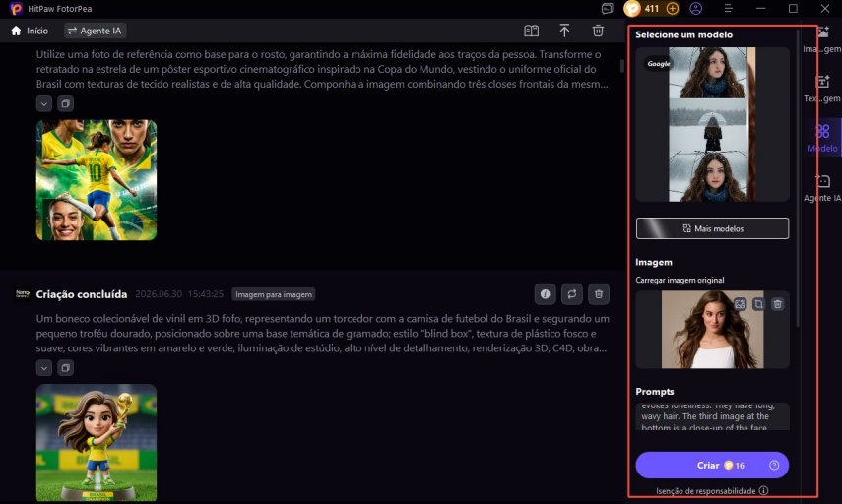
Task: Select the Modelo sidebar tab
Action: click(822, 138)
